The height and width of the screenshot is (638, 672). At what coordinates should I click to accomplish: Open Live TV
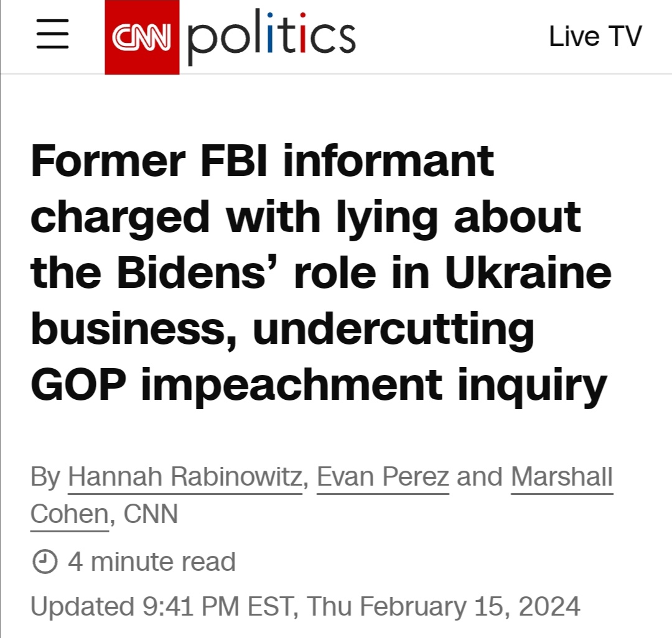coord(595,36)
